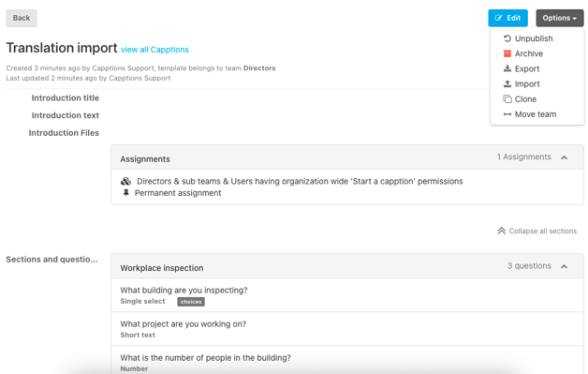Screen dimensions: 588x374
Task: Click the double chevron Collapse all icon
Action: (x=501, y=231)
